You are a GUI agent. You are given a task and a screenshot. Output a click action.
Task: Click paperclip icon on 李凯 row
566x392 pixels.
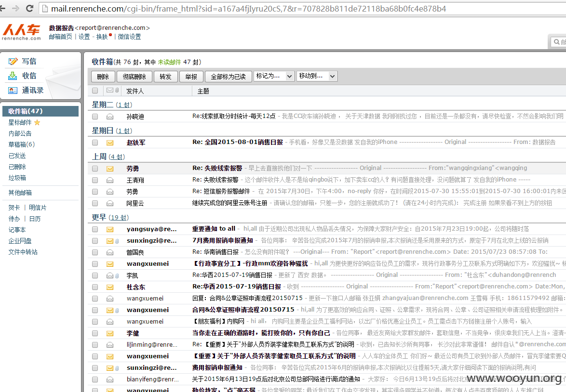117,275
